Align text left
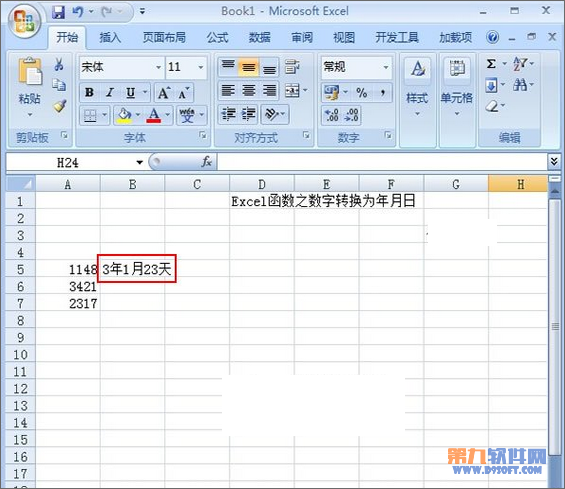The image size is (565, 489). [228, 90]
